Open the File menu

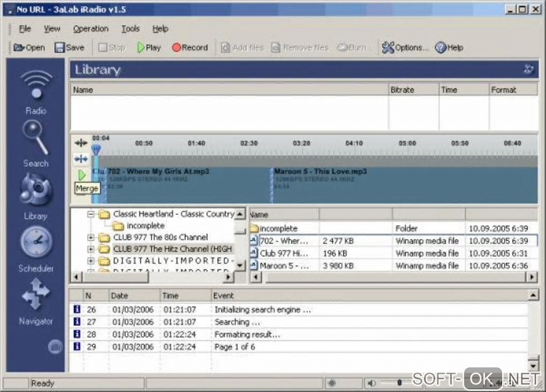tap(25, 29)
